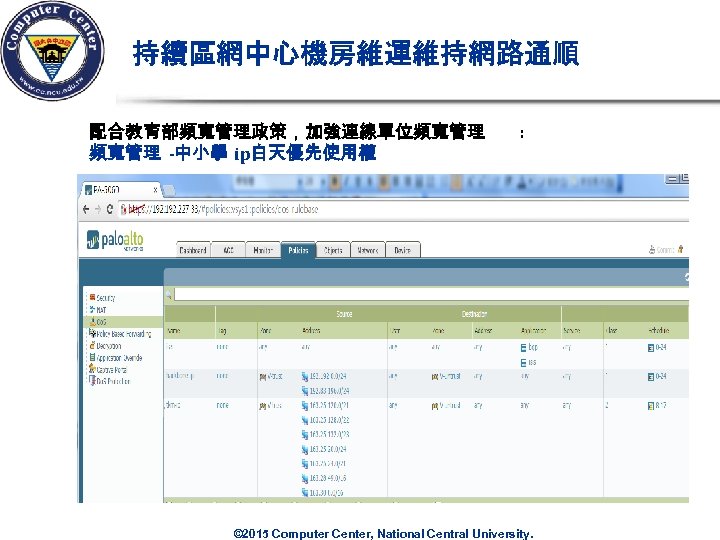
Task: Click the magnifier icon beside the filter field
Action: [x=169, y=295]
